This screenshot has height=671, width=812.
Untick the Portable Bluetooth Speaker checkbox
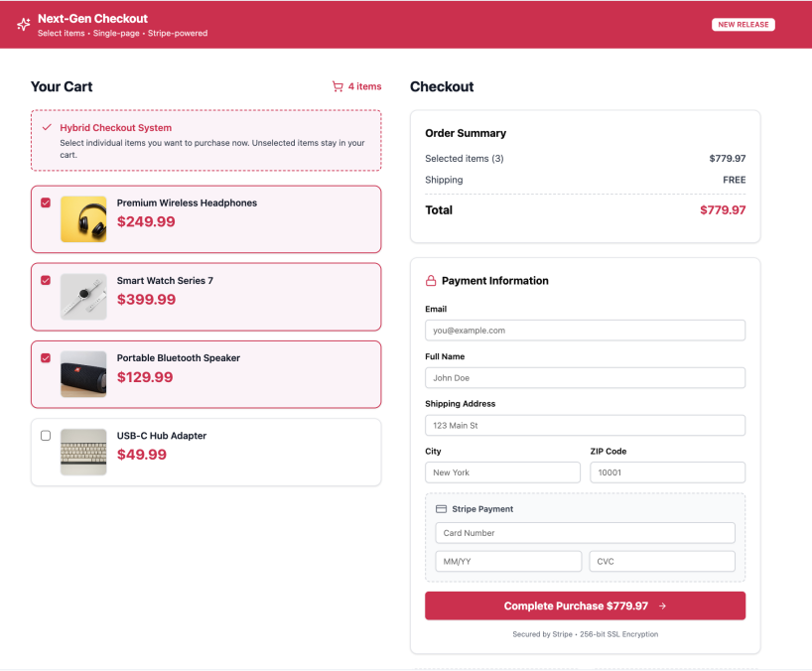point(46,357)
